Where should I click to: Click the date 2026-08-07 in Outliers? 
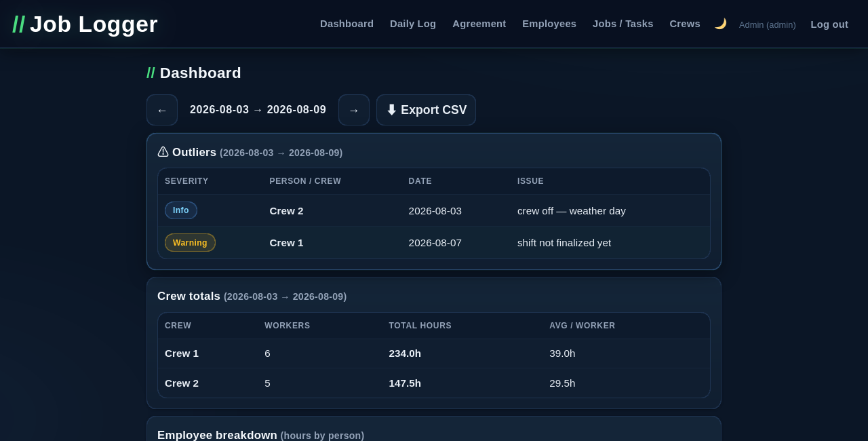(x=435, y=243)
